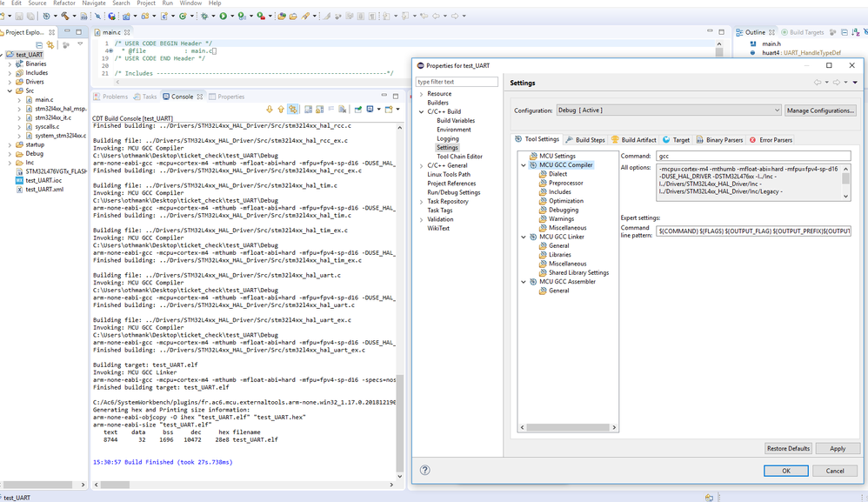Collapse the MCU GCC Compiler node
Viewport: 868px width, 502px height.
tap(524, 165)
